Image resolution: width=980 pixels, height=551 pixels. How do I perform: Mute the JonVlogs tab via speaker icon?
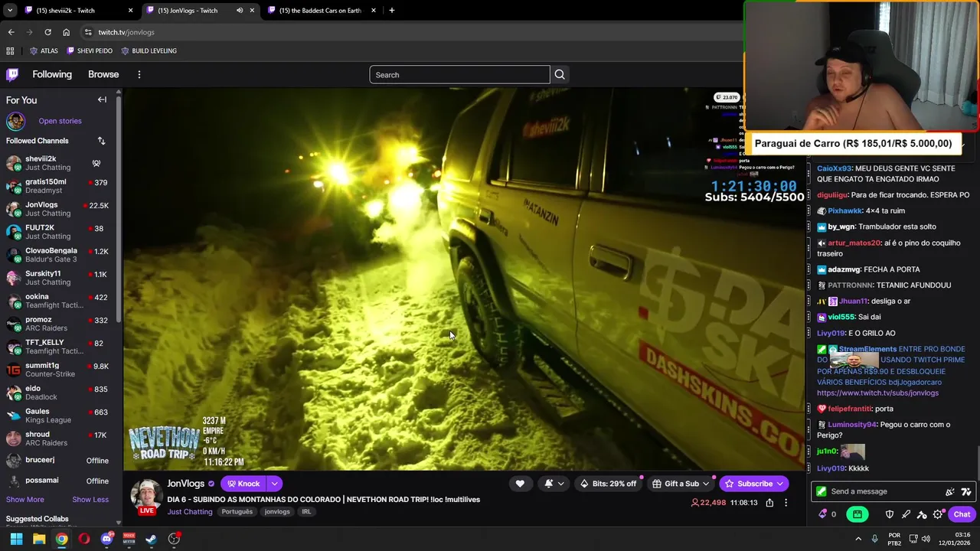pos(240,11)
